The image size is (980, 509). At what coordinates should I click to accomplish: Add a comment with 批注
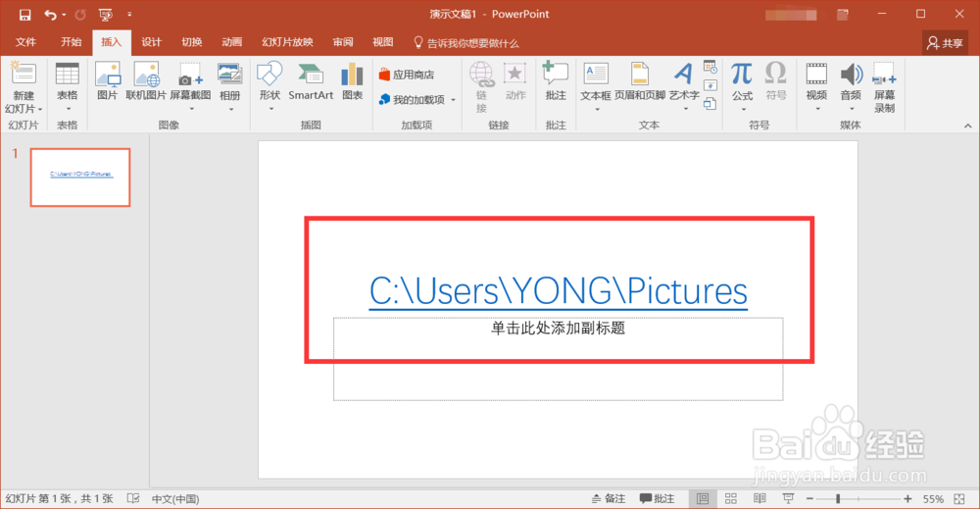point(556,82)
